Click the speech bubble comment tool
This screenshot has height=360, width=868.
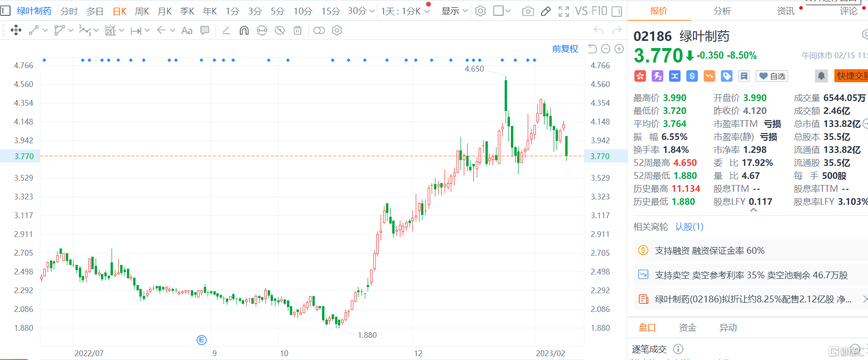[205, 31]
